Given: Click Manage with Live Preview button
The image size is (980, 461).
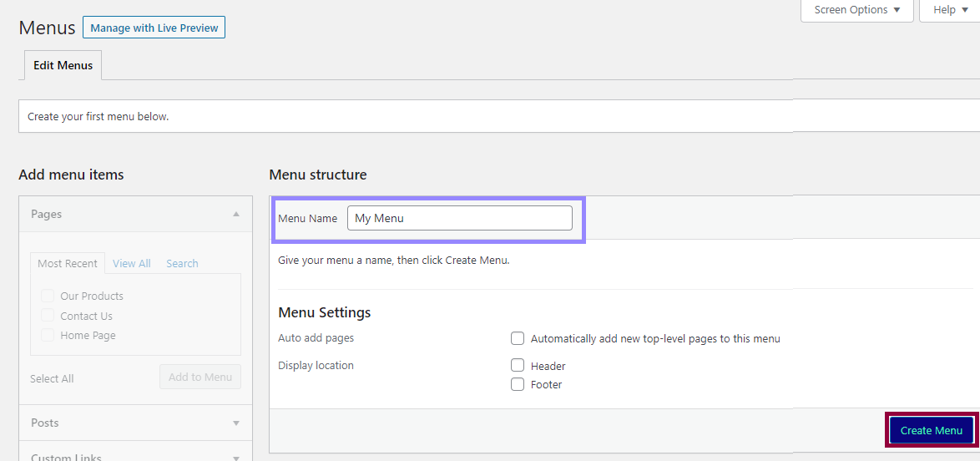Looking at the screenshot, I should tap(154, 28).
